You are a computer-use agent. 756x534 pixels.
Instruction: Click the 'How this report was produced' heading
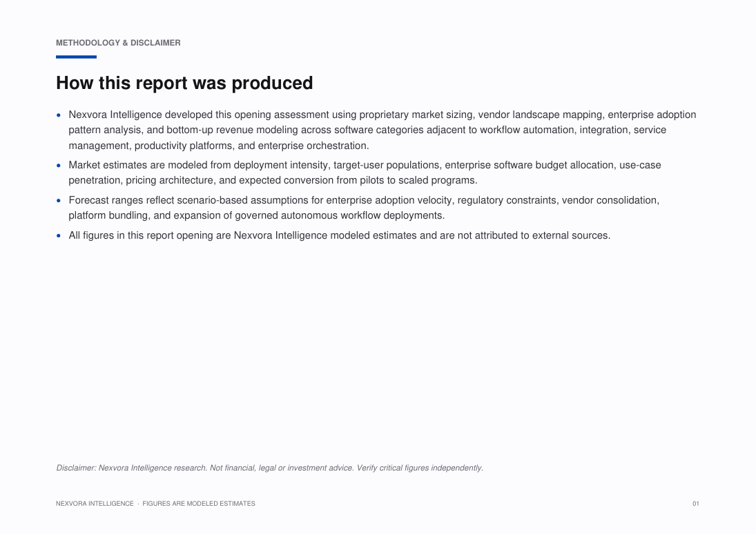(184, 83)
